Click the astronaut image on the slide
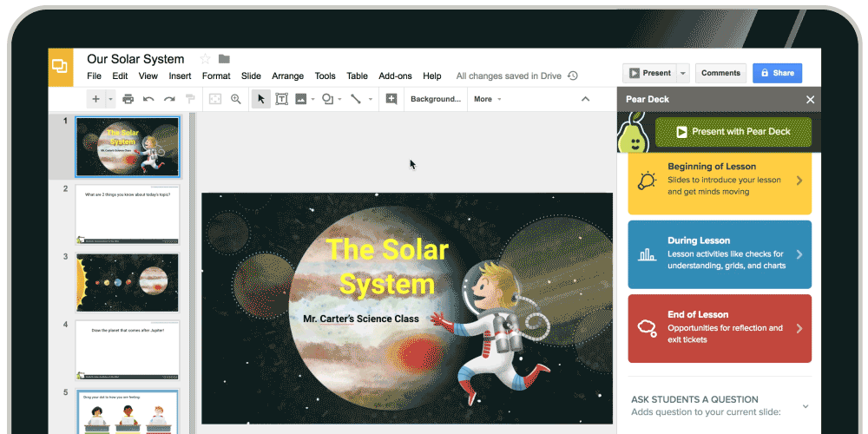Viewport: 868px width, 434px height. click(x=490, y=332)
